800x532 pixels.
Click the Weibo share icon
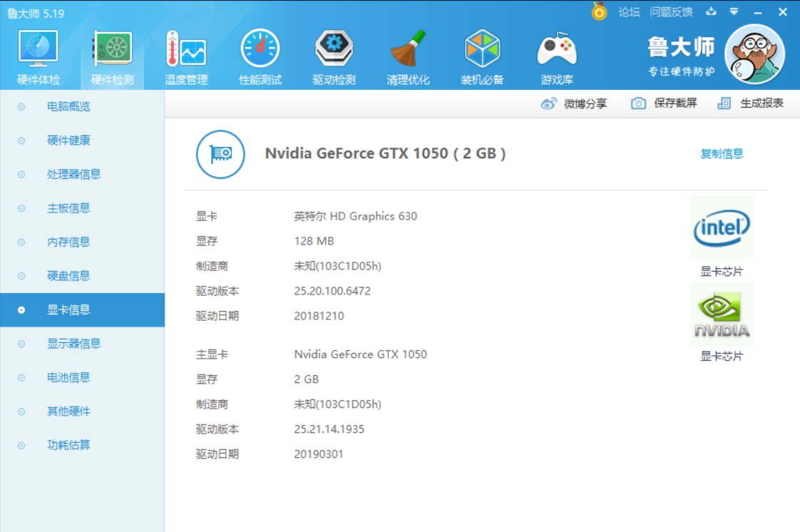(x=549, y=103)
